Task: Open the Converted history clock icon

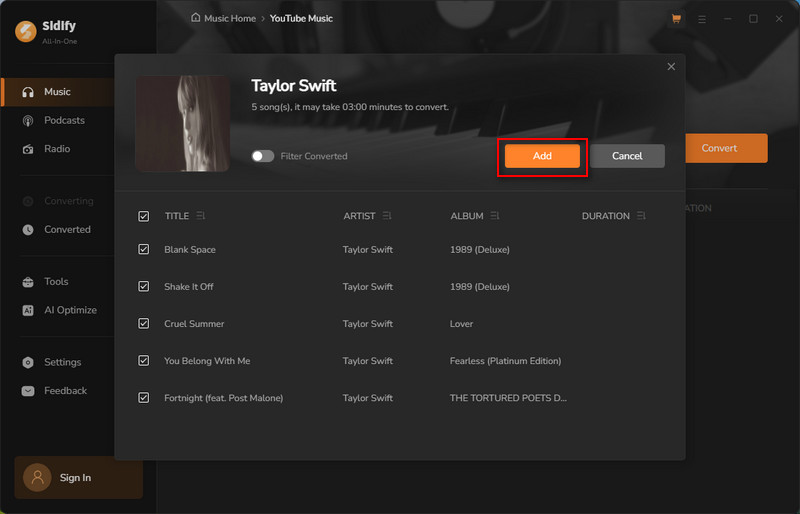Action: [28, 230]
